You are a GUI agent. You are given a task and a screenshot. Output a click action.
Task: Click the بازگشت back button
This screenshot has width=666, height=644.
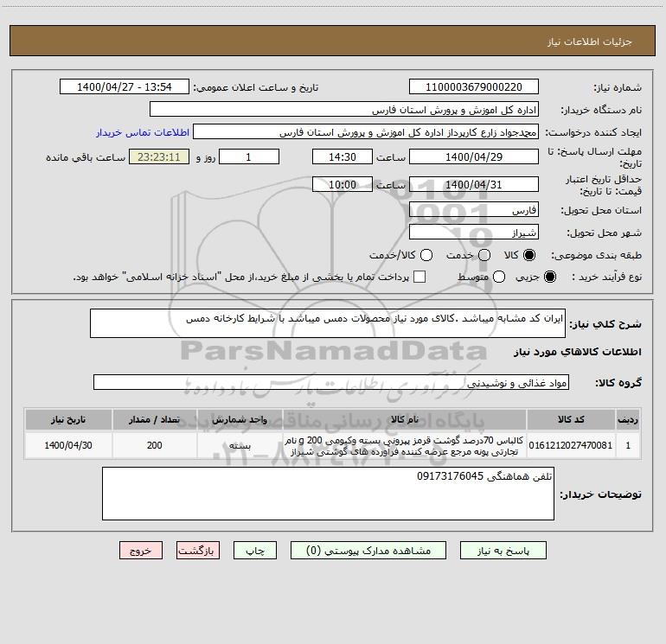click(198, 551)
